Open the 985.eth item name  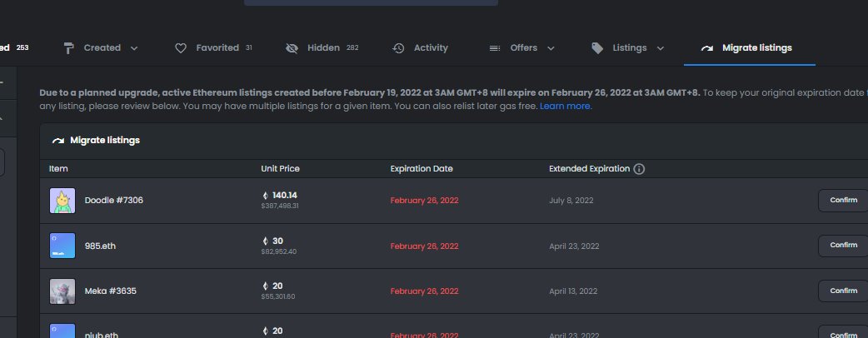point(100,246)
